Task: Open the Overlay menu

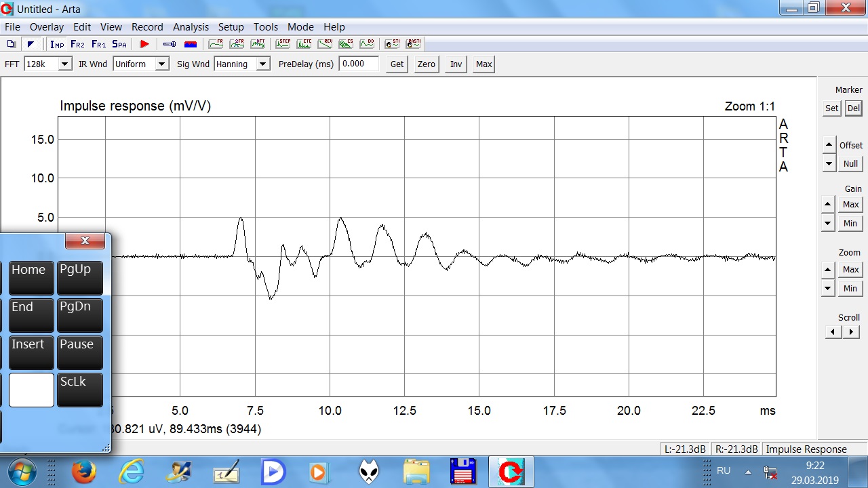Action: pyautogui.click(x=47, y=27)
